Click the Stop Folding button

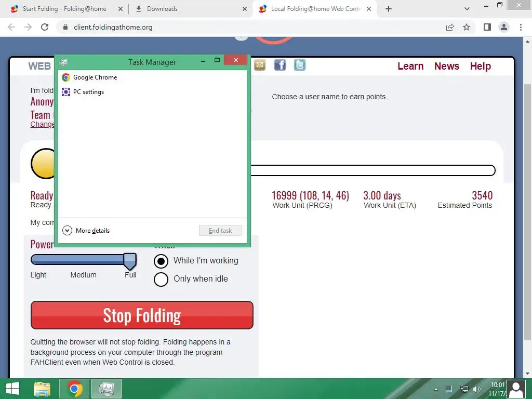click(142, 315)
